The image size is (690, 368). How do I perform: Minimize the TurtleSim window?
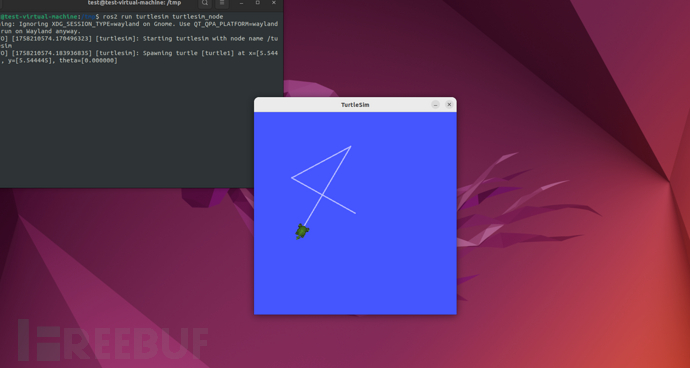435,105
